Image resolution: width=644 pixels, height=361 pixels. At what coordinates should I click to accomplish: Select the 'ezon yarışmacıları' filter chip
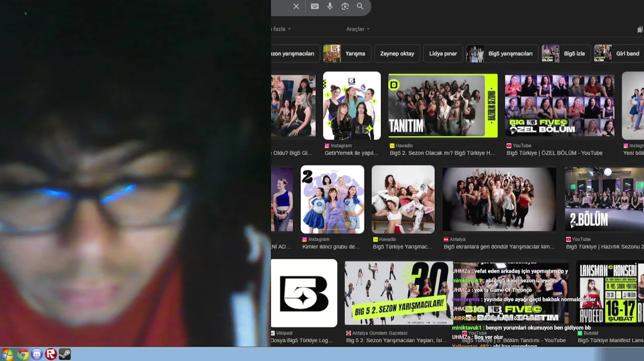295,54
